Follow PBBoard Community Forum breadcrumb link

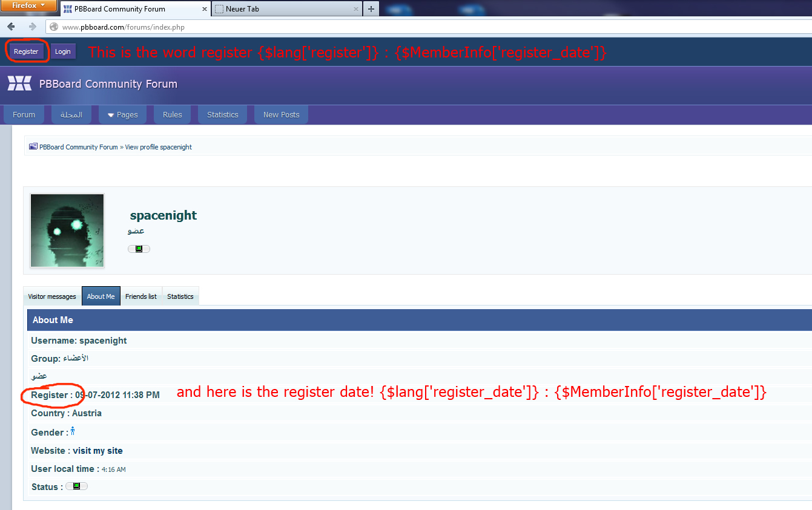[x=79, y=147]
